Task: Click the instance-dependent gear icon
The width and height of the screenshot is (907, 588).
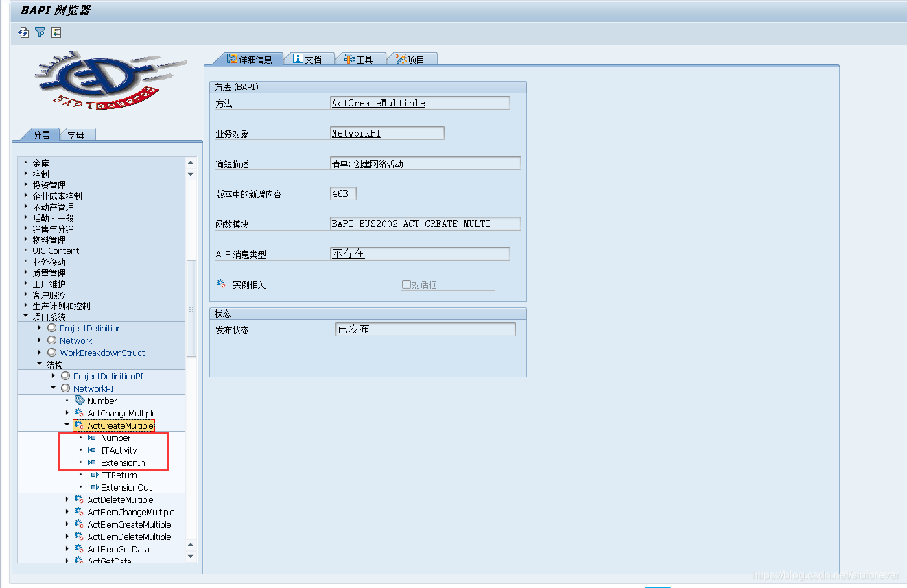Action: pyautogui.click(x=221, y=283)
